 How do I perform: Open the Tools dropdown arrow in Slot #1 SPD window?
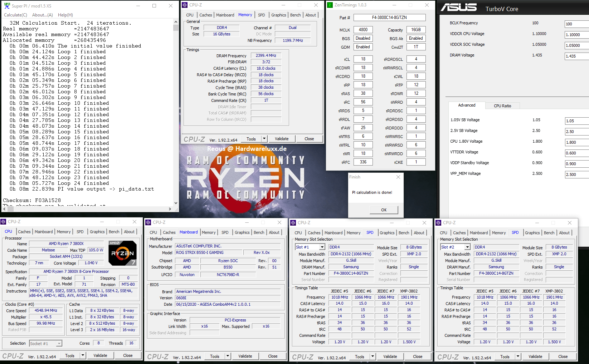(373, 356)
